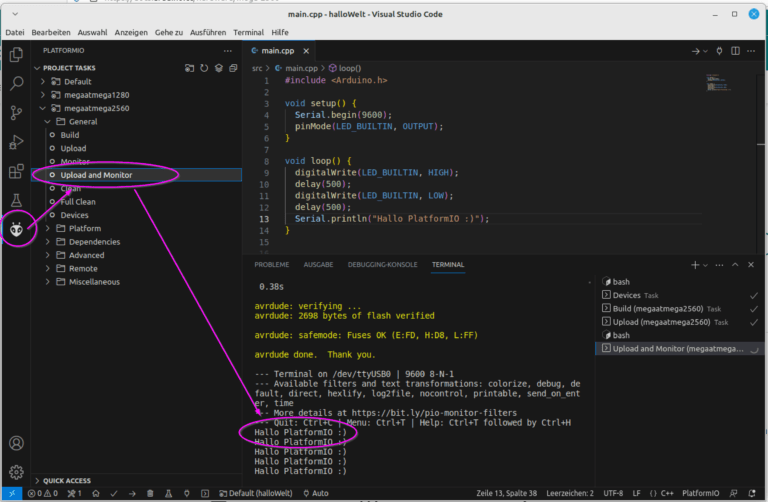This screenshot has height=502, width=768.
Task: Open the Source Control view
Action: [x=16, y=113]
